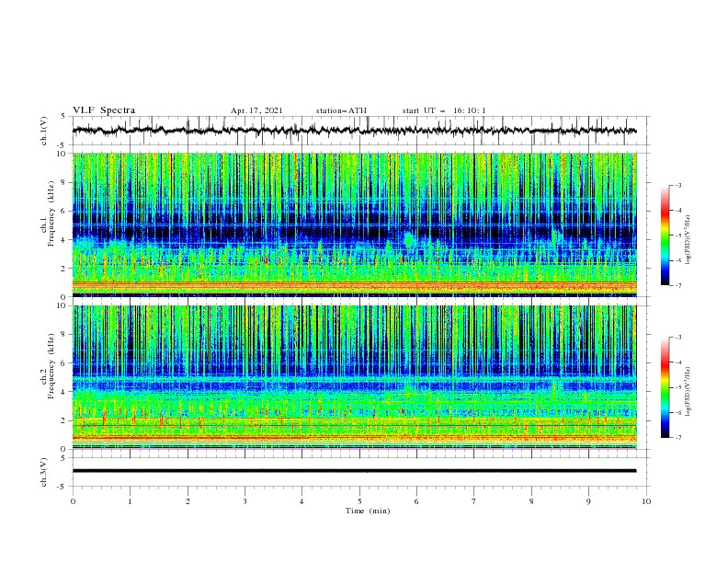Click the 'VLF Spectra' plot title
Screen dimensions: 728x563
click(x=104, y=110)
